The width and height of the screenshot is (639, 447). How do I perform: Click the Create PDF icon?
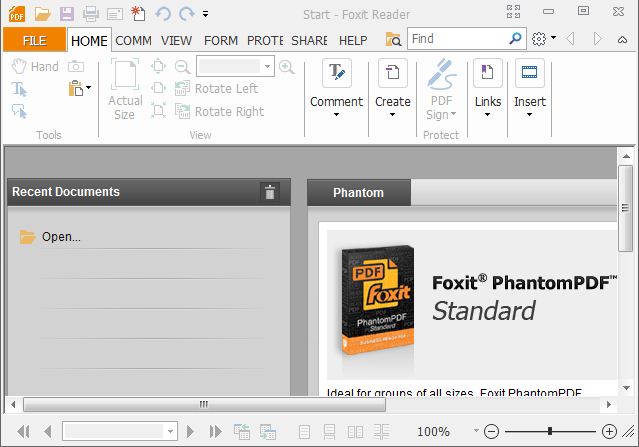click(392, 73)
